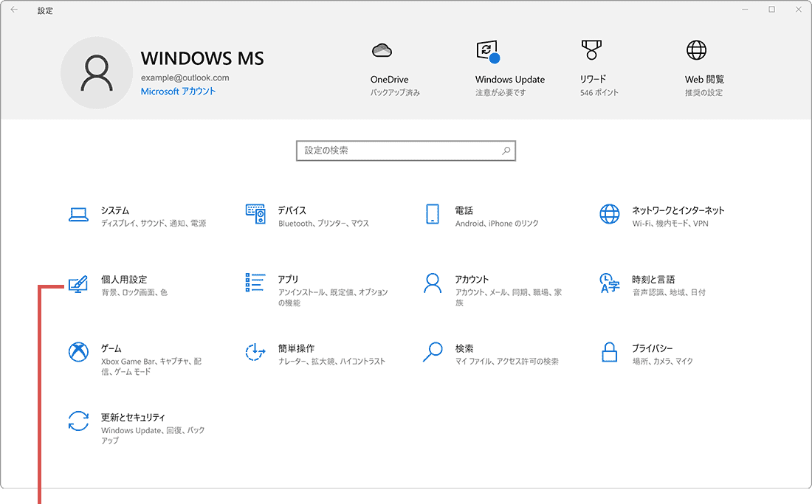
Task: Click the OneDrive cloud icon
Action: coord(382,50)
